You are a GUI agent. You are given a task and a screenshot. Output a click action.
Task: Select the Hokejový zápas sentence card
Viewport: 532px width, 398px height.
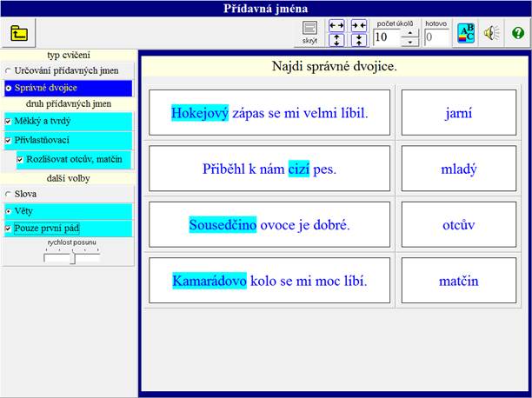tap(269, 113)
